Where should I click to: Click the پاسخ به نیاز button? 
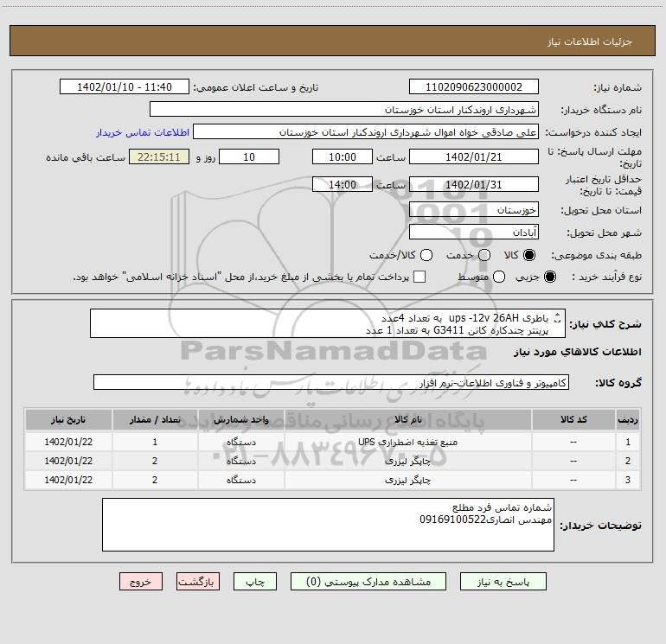[x=503, y=582]
